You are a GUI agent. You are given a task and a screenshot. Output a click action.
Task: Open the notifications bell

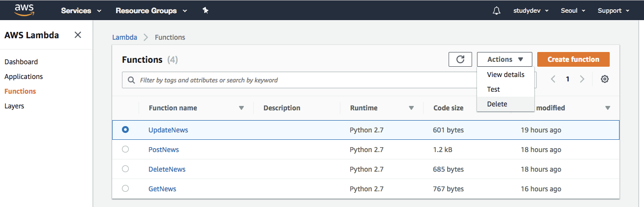point(497,10)
